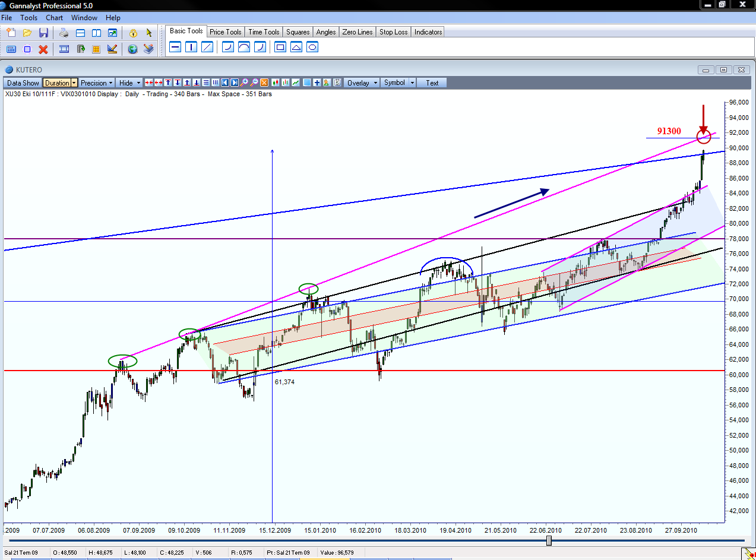This screenshot has width=756, height=560.
Task: Click the red X delete icon
Action: coord(43,49)
